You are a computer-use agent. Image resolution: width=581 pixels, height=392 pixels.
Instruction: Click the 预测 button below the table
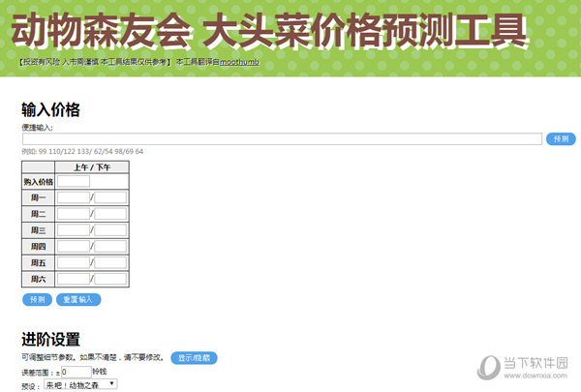[37, 300]
